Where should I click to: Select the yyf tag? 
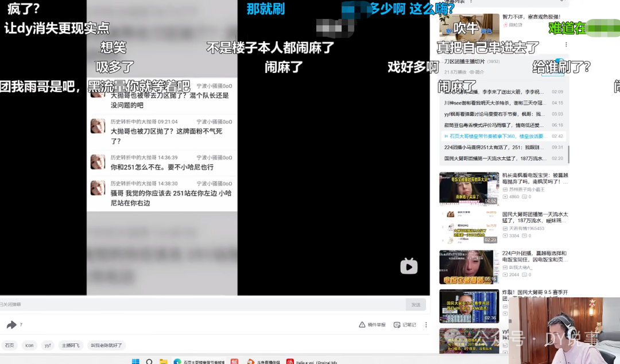pyautogui.click(x=48, y=346)
